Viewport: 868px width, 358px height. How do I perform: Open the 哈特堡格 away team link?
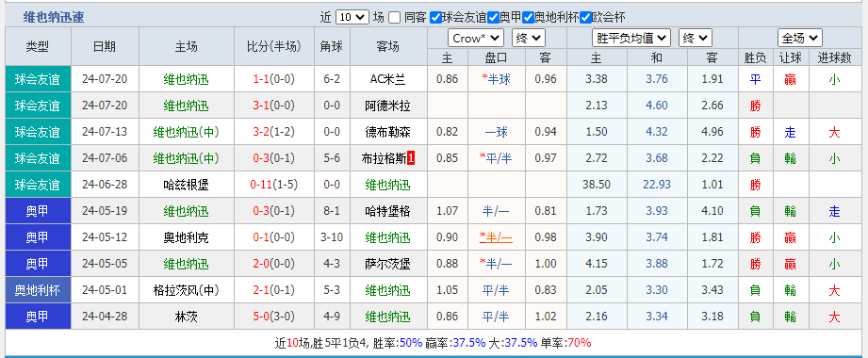point(388,211)
